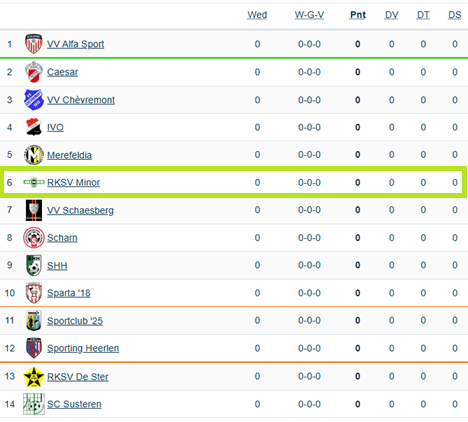Open the Sparta '18 team link
This screenshot has width=468, height=422.
tap(69, 293)
